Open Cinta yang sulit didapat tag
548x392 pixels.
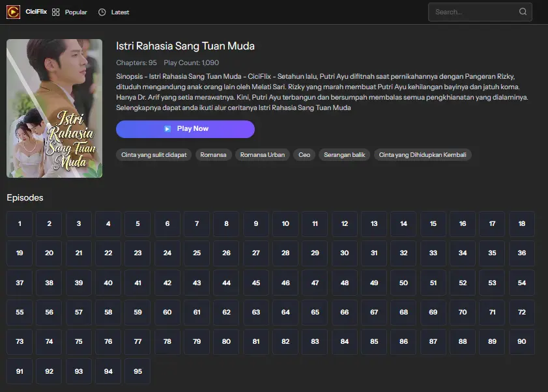tap(153, 155)
